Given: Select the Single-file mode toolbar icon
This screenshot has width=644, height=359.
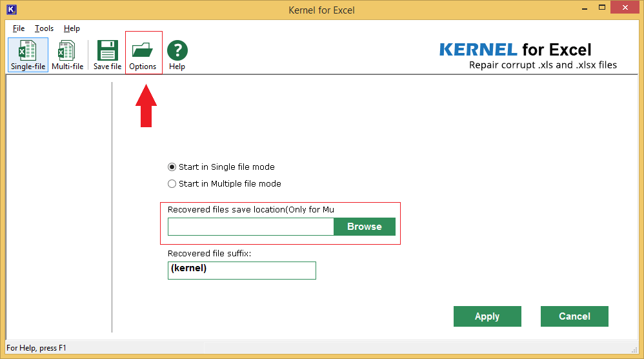Looking at the screenshot, I should 28,55.
